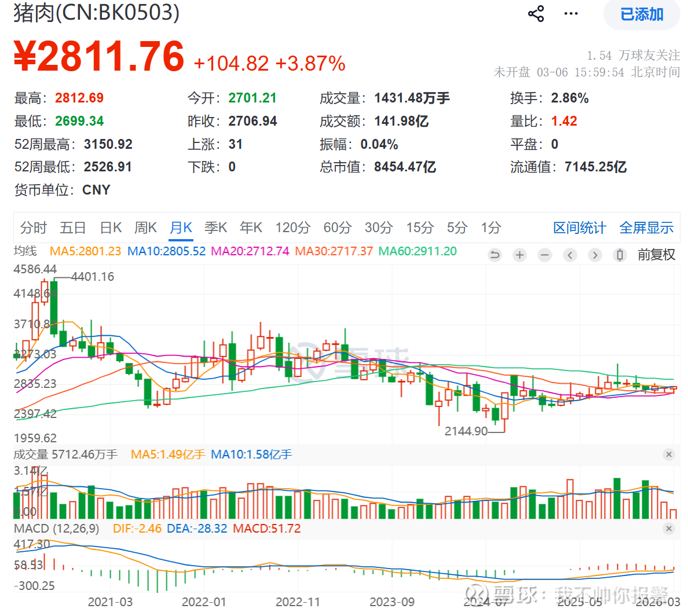Click the 最高 value 2812.69

click(x=79, y=98)
